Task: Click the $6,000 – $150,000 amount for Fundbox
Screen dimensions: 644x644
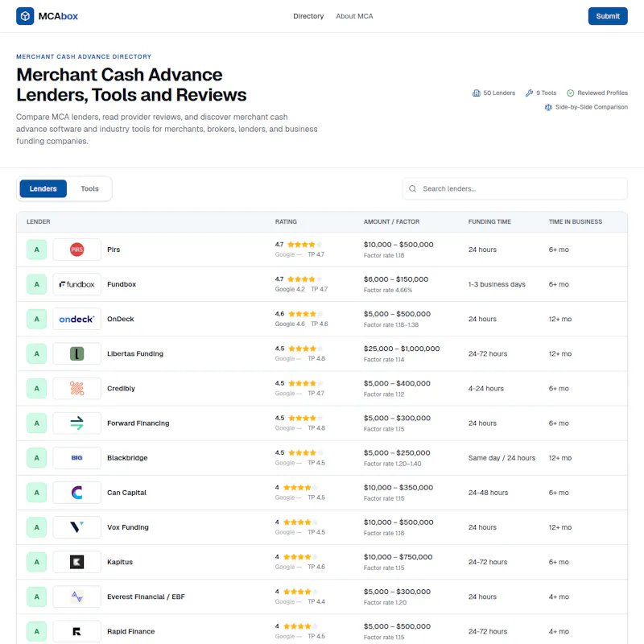Action: pyautogui.click(x=396, y=279)
